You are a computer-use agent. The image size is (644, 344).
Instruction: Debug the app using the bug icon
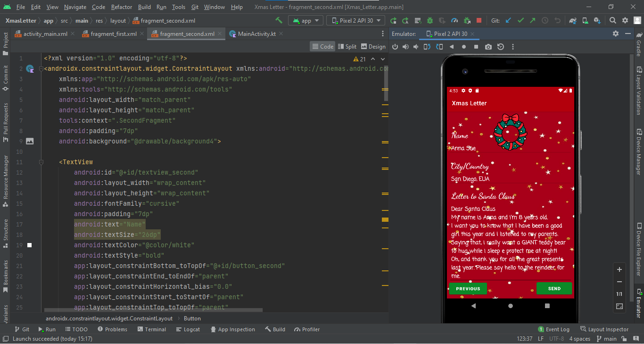click(x=429, y=20)
